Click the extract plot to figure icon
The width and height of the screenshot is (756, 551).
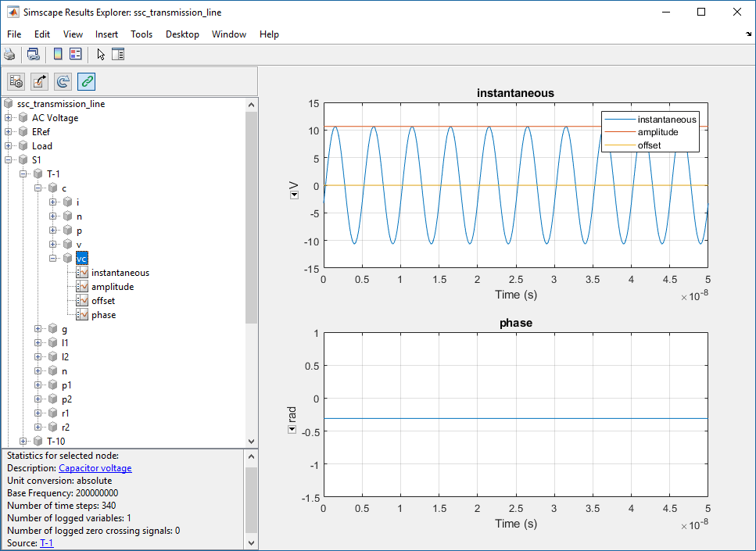tap(40, 81)
